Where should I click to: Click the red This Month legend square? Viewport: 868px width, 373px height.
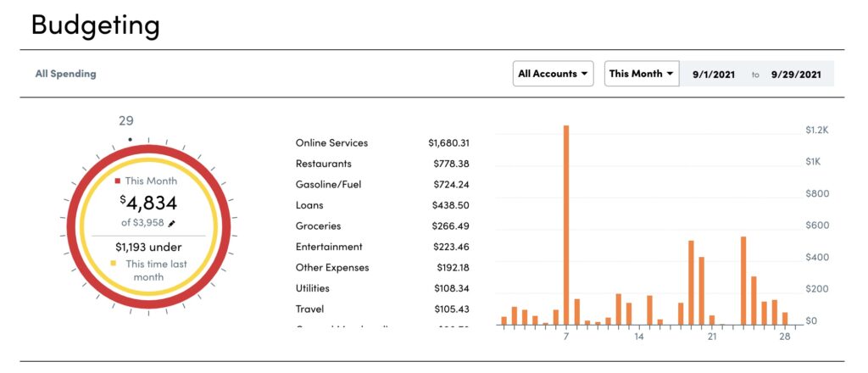click(118, 181)
